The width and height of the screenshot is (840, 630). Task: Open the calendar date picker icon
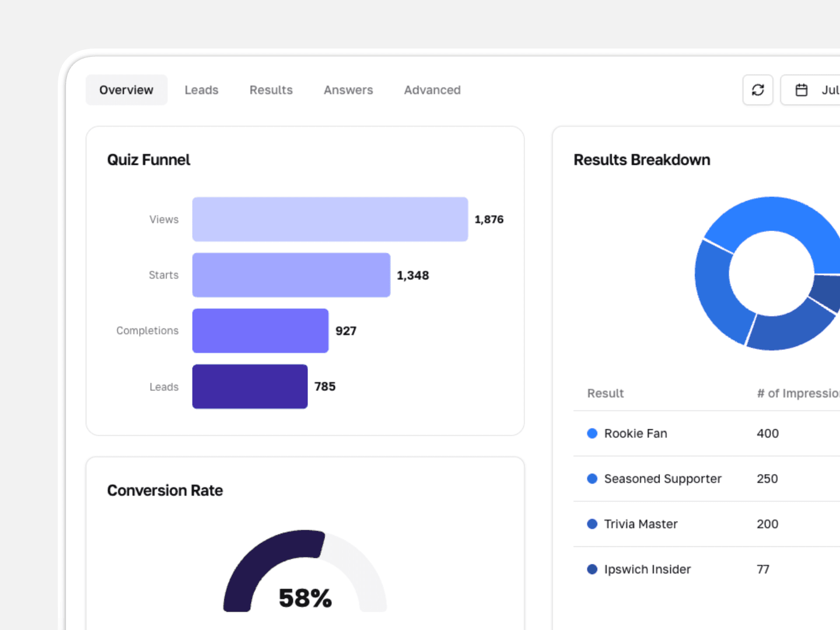pos(802,90)
